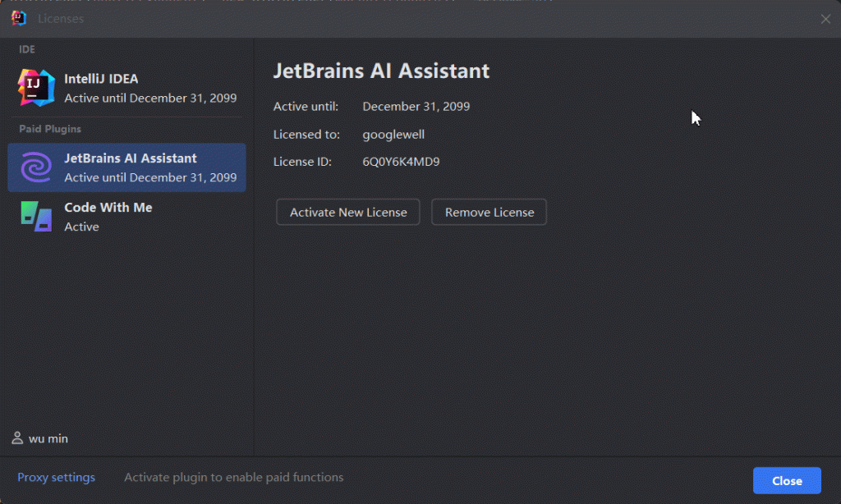This screenshot has height=504, width=841.
Task: Click Remove License button
Action: 489,213
